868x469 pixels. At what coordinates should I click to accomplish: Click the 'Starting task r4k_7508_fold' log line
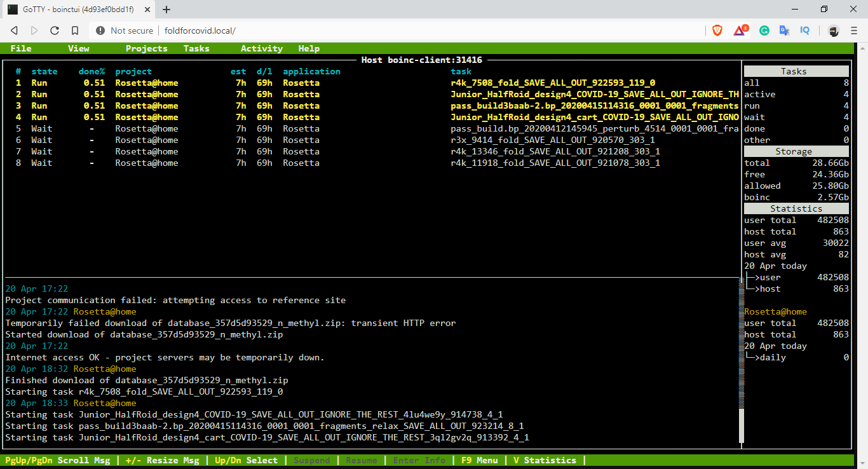144,391
